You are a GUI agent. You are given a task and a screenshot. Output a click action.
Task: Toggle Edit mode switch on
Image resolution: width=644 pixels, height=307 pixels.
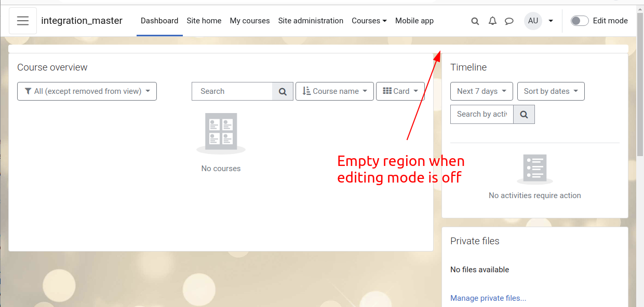coord(580,21)
